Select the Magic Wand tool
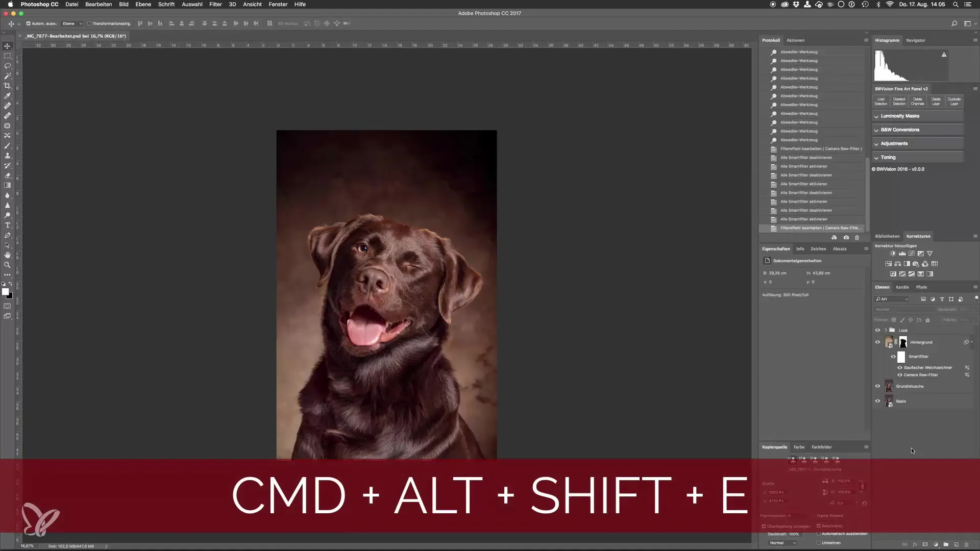980x551 pixels. tap(7, 76)
